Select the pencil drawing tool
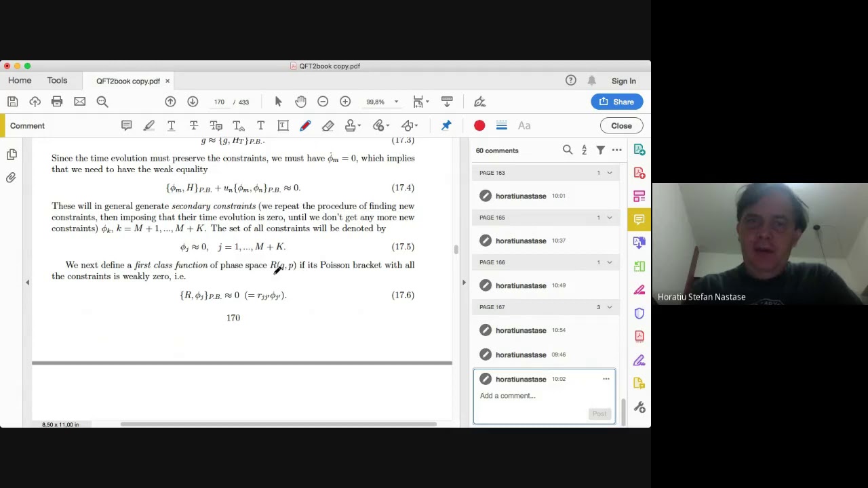The height and width of the screenshot is (488, 868). click(305, 125)
